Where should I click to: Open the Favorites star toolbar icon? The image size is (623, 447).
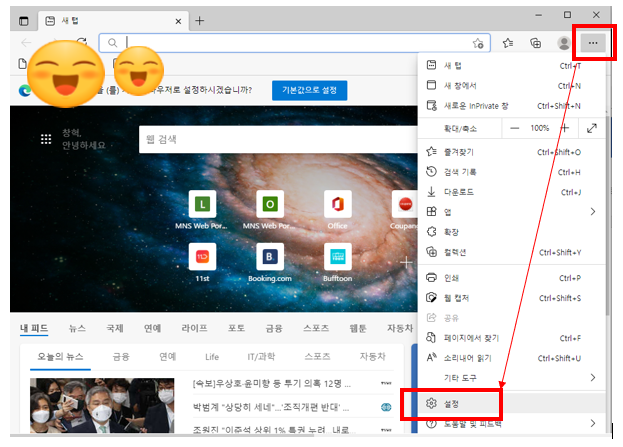click(x=507, y=43)
